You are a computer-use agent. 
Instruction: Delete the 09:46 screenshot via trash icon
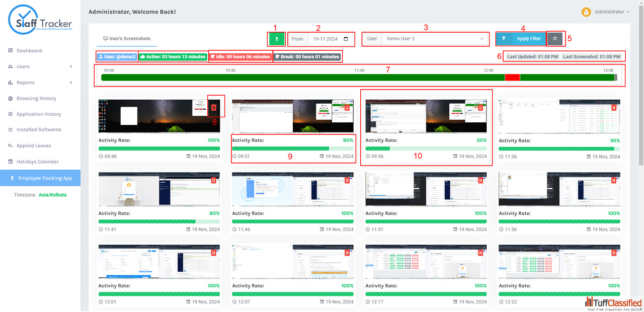tap(214, 107)
